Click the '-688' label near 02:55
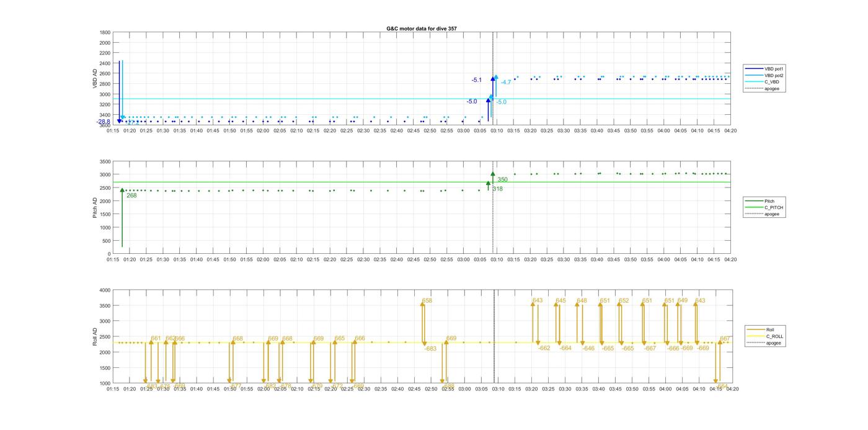Screen dimensions: 868x430 point(449,385)
